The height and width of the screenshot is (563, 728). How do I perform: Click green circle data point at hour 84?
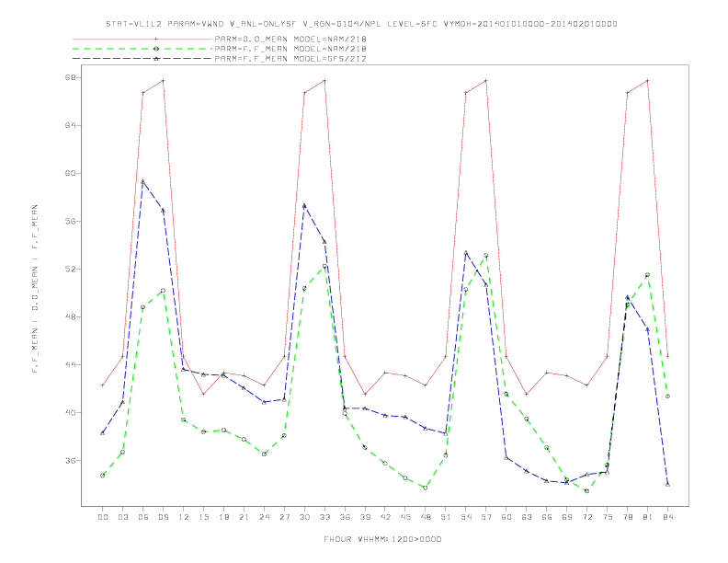(667, 396)
